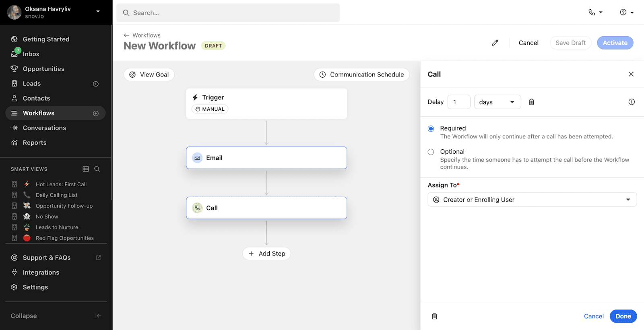This screenshot has width=644, height=330.
Task: Delete the call step via the bottom trash icon
Action: pyautogui.click(x=434, y=316)
